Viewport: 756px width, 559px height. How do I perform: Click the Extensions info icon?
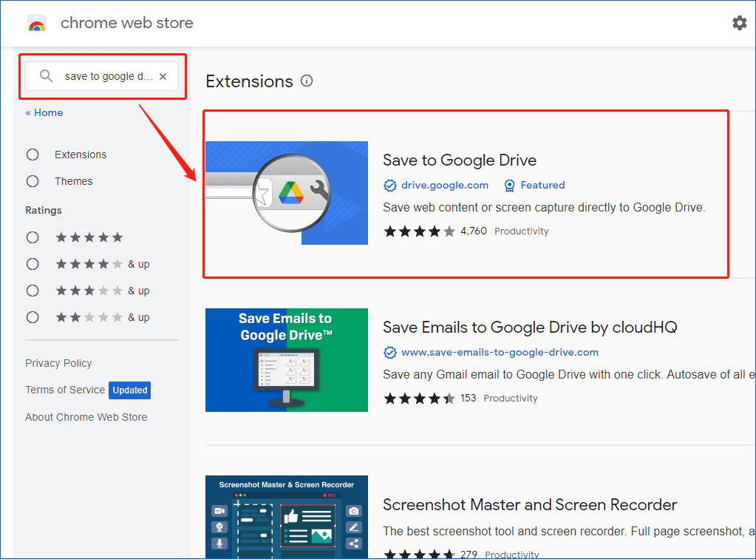(x=307, y=81)
